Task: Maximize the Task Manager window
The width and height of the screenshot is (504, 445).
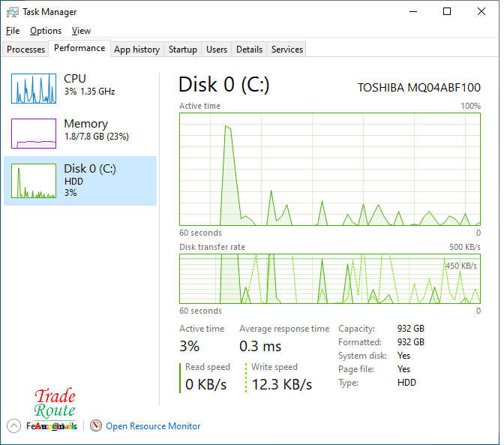Action: point(447,11)
